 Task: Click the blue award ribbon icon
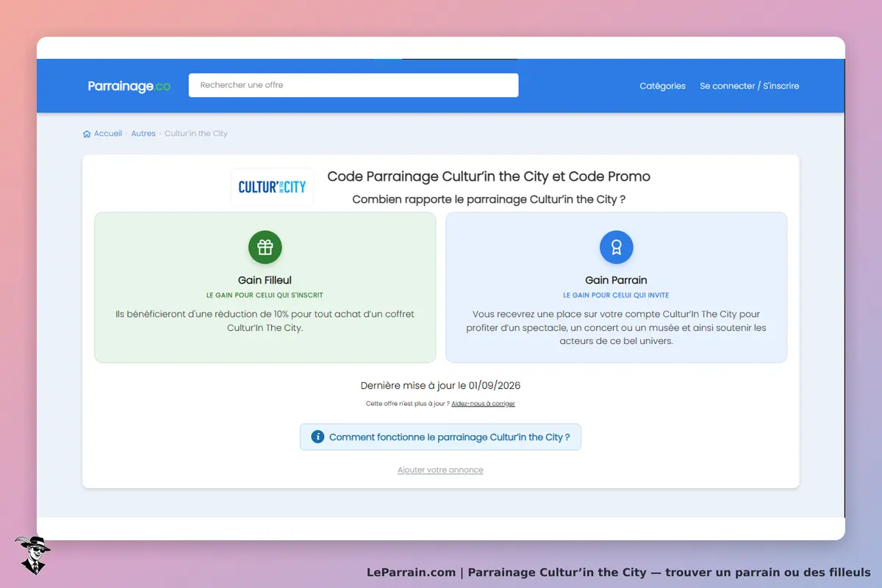pos(616,247)
